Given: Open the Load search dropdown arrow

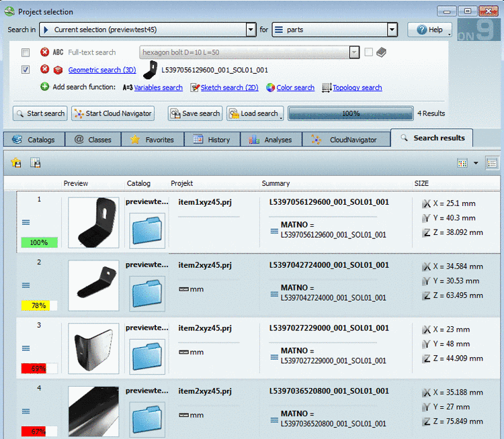Looking at the screenshot, I should [x=281, y=118].
